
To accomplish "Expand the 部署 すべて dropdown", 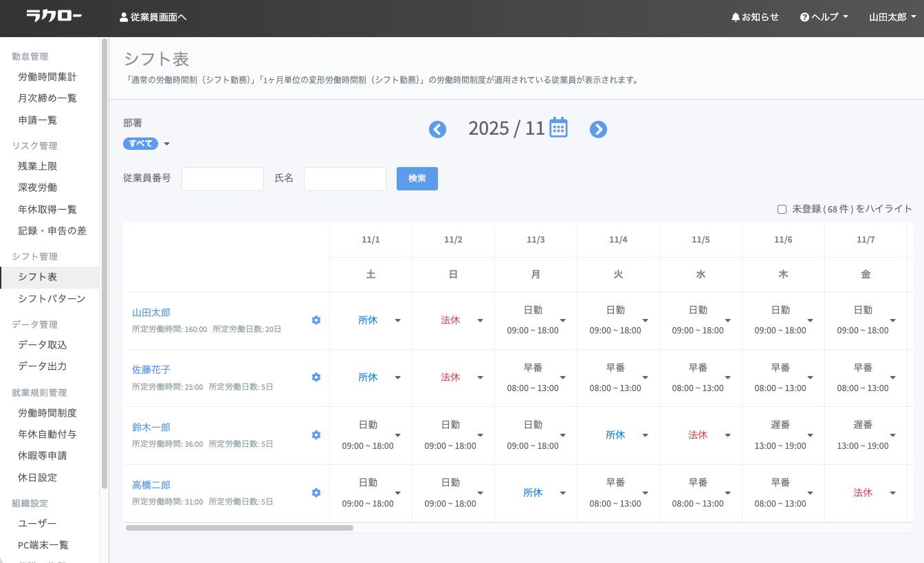I will (166, 144).
